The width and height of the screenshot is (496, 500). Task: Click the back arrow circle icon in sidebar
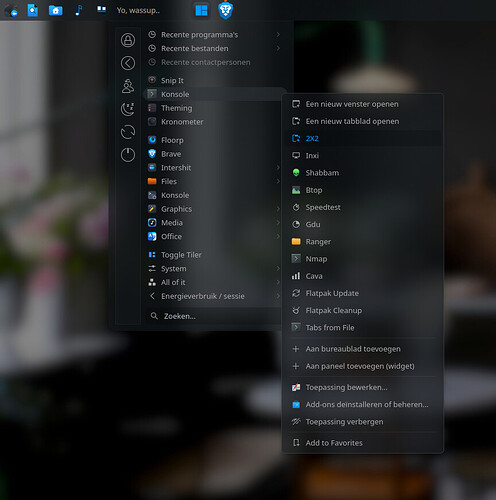(128, 63)
